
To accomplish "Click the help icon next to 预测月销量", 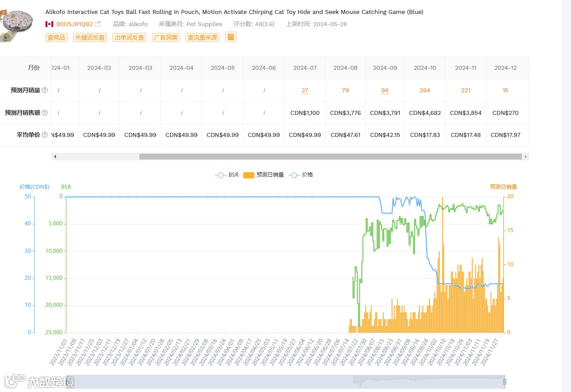I will [45, 90].
